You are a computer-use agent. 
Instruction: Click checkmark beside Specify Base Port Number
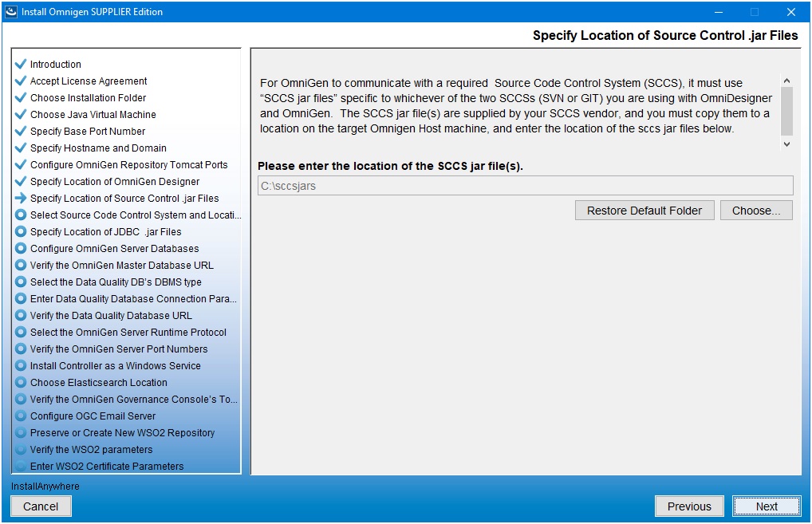coord(21,131)
